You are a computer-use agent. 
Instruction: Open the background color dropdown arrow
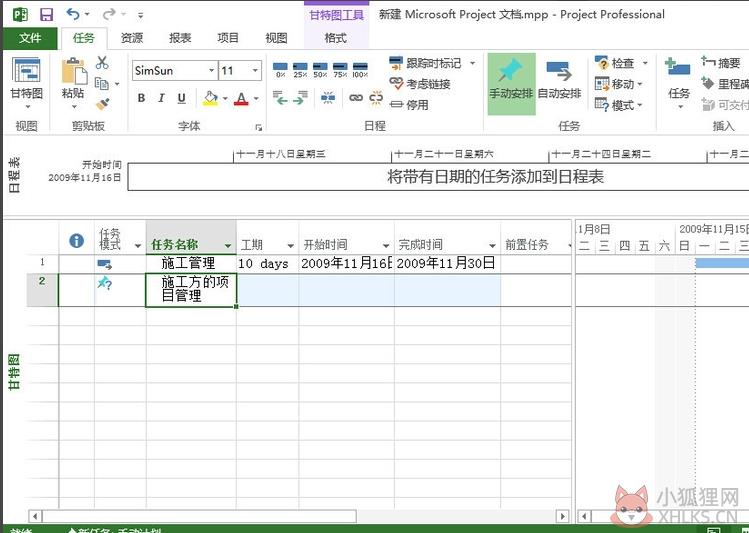pos(225,98)
